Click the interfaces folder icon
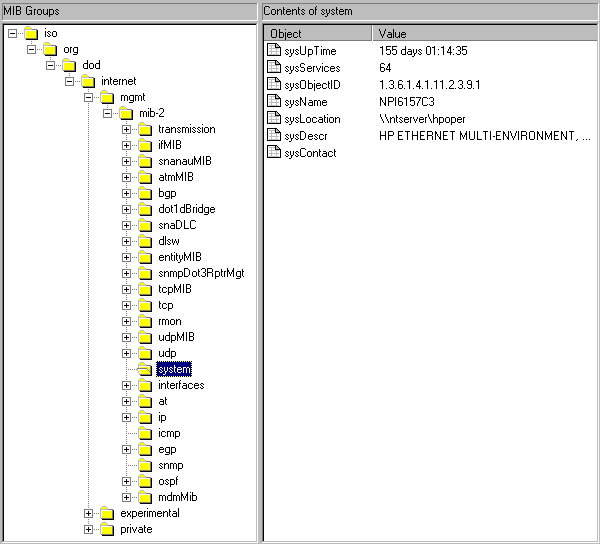The height and width of the screenshot is (545, 600). [x=145, y=386]
